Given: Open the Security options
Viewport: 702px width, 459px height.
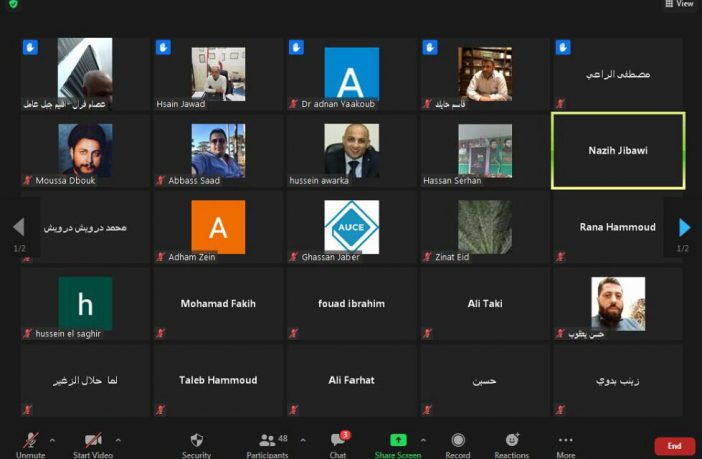Looking at the screenshot, I should [196, 444].
